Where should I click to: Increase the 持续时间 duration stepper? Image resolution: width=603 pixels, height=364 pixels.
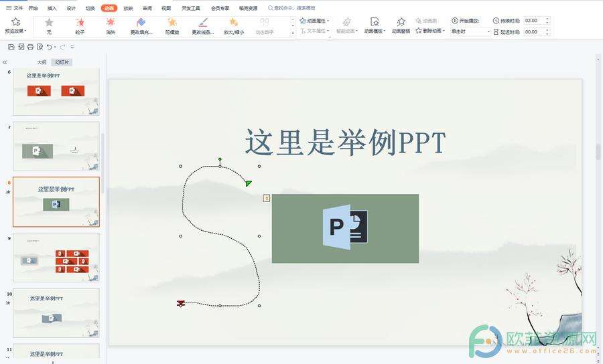(547, 19)
